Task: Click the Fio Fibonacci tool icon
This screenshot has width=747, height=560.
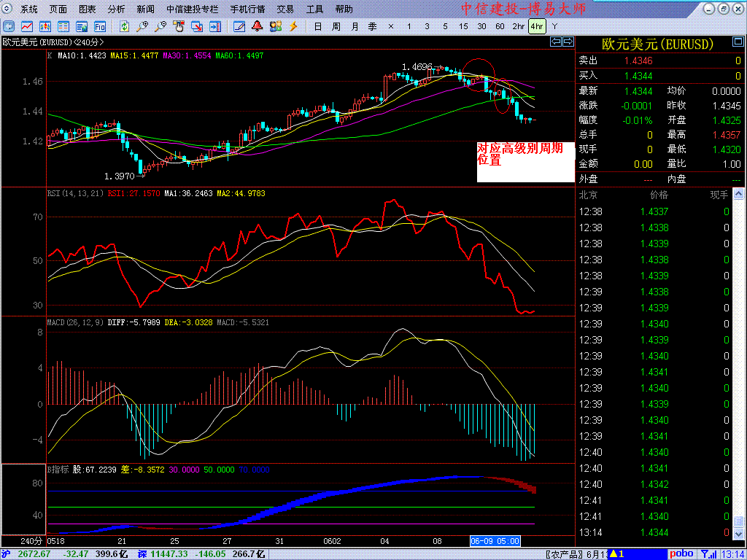Action: pyautogui.click(x=99, y=26)
